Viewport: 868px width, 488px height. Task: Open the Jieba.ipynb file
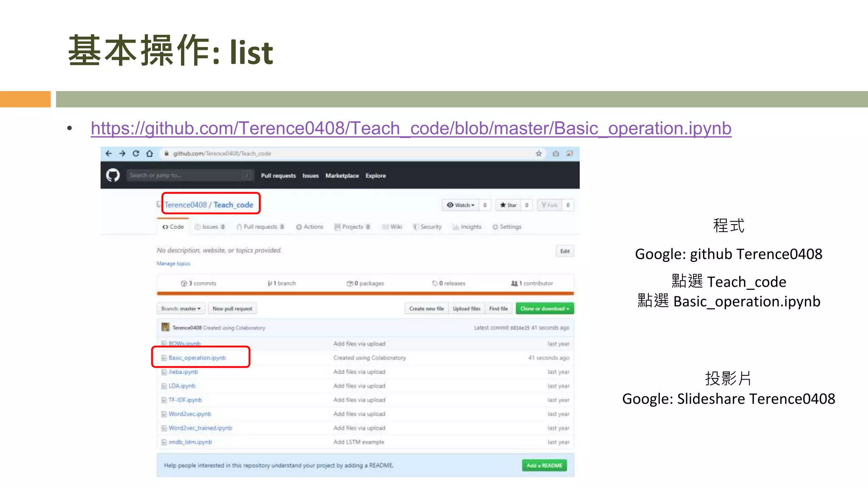[183, 372]
